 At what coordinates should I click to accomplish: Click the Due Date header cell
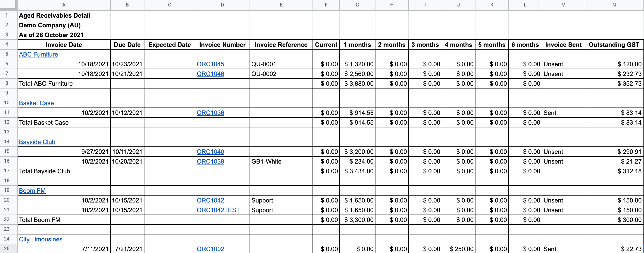pos(127,45)
